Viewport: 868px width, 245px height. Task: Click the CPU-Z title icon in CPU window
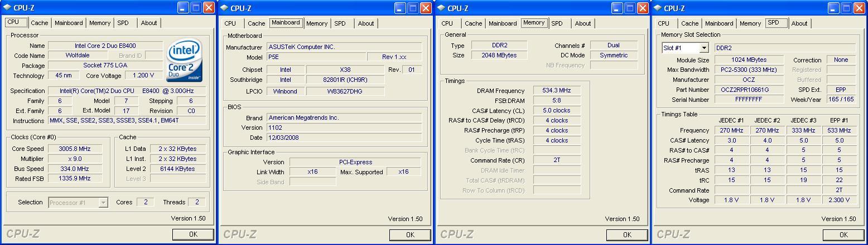(x=7, y=8)
